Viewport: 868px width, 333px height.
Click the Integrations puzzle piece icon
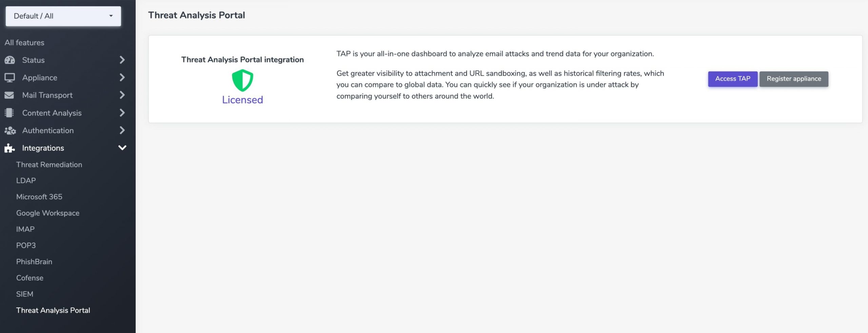point(9,148)
